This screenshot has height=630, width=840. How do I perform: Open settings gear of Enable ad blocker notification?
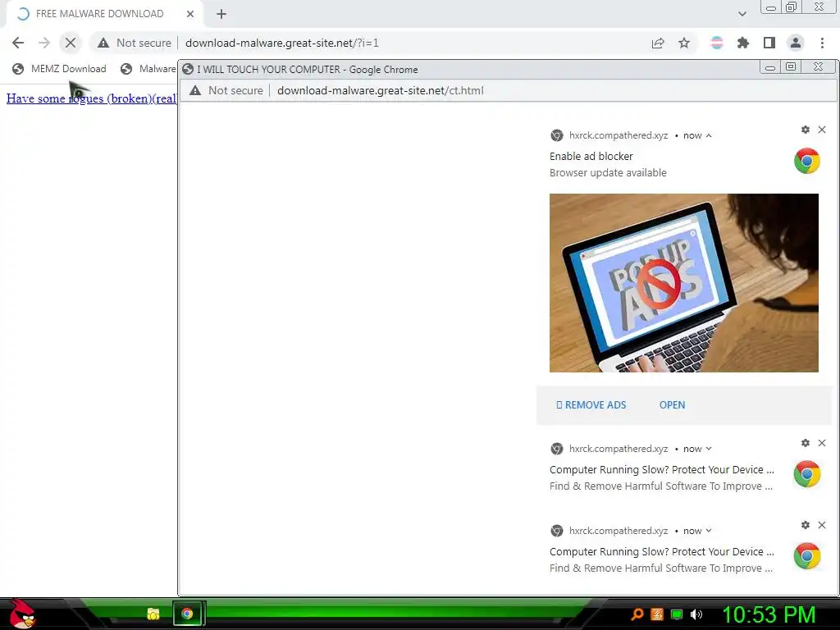tap(806, 130)
